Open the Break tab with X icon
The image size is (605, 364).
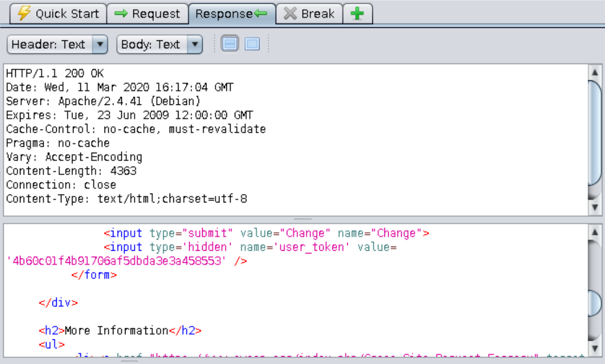309,14
